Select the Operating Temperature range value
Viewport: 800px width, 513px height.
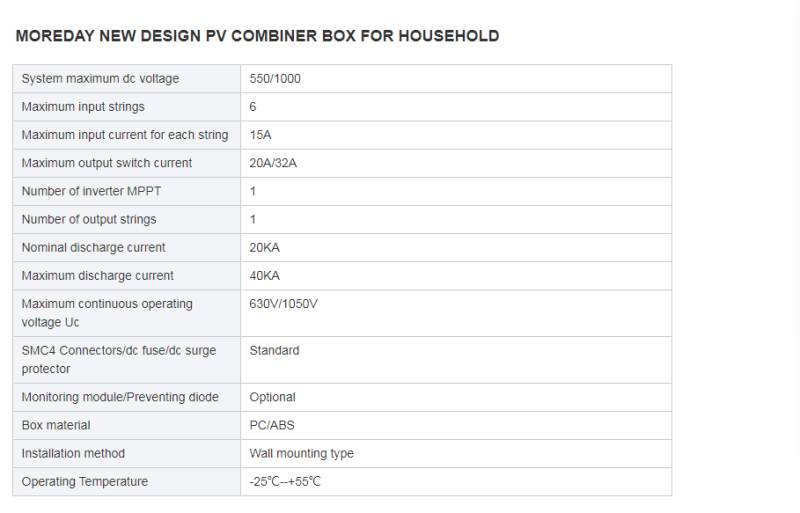click(x=285, y=481)
